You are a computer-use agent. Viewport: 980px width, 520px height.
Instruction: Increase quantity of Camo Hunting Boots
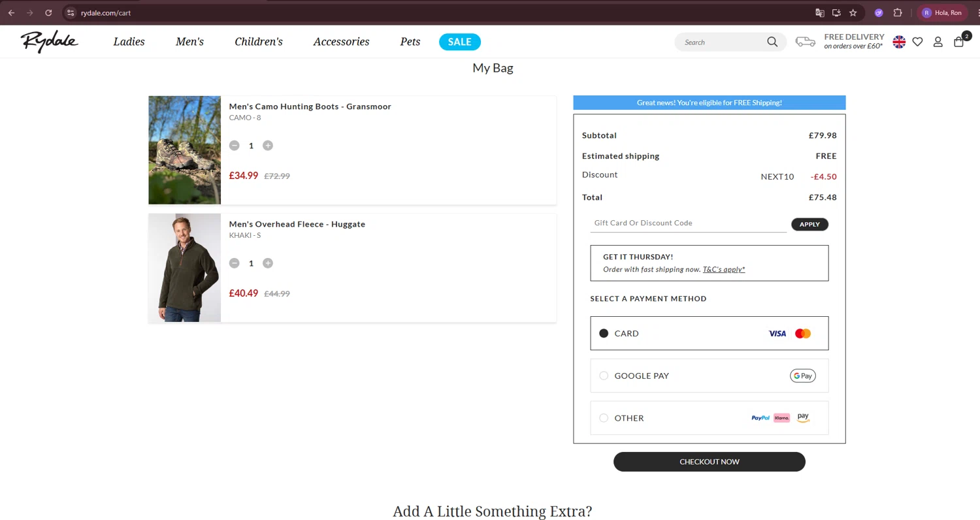click(268, 146)
